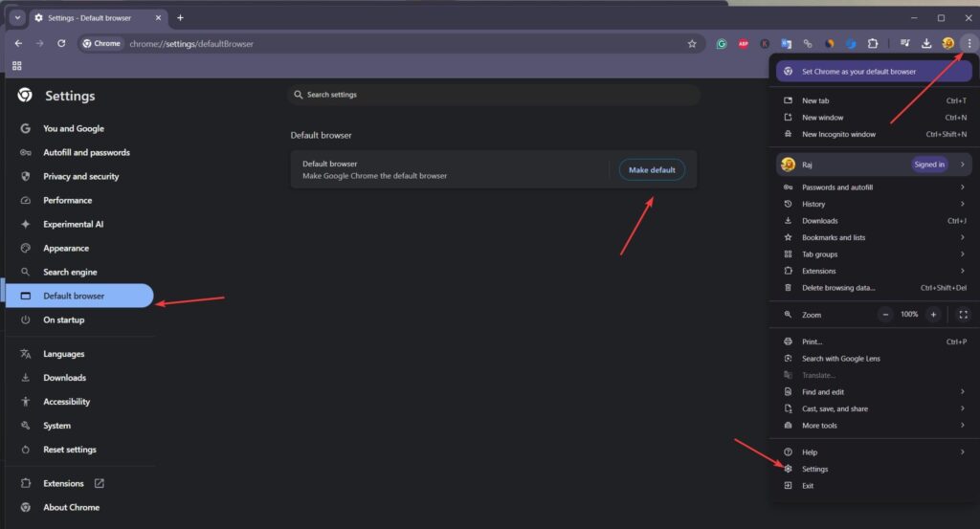Open Autofill and passwords settings
The image size is (980, 529).
click(86, 152)
